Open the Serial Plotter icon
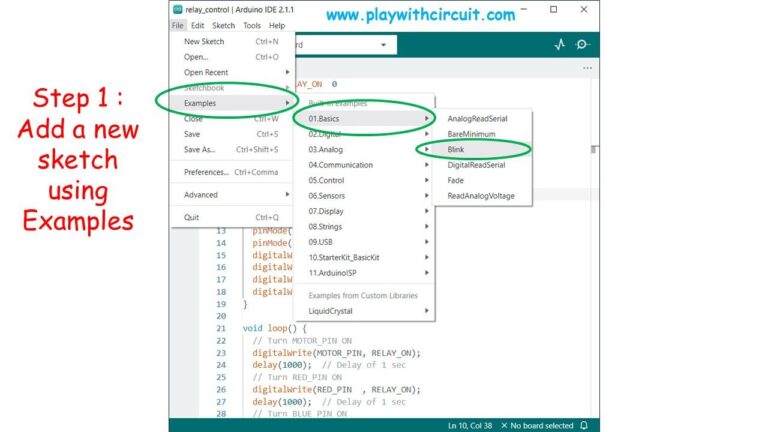 [x=560, y=45]
